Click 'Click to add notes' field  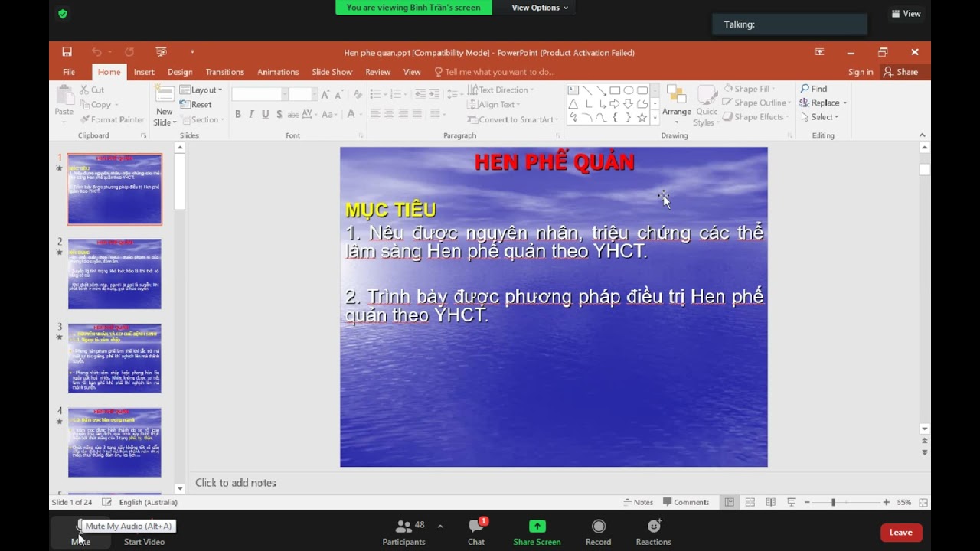[236, 483]
